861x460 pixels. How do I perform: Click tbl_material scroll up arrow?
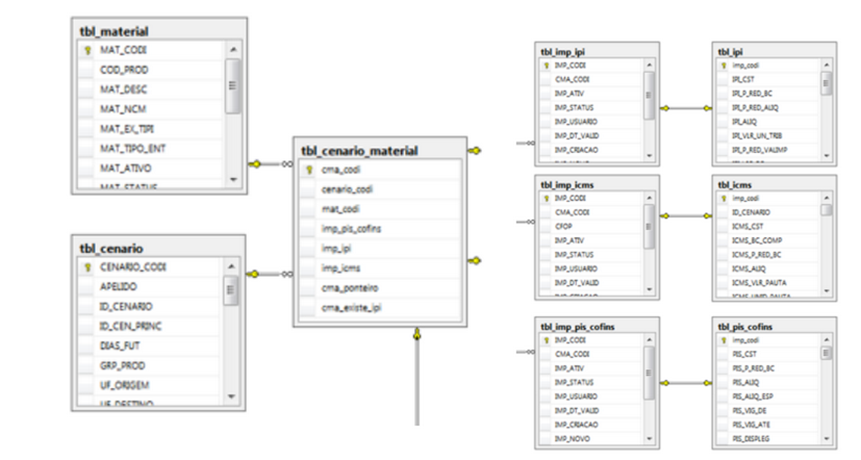point(233,50)
